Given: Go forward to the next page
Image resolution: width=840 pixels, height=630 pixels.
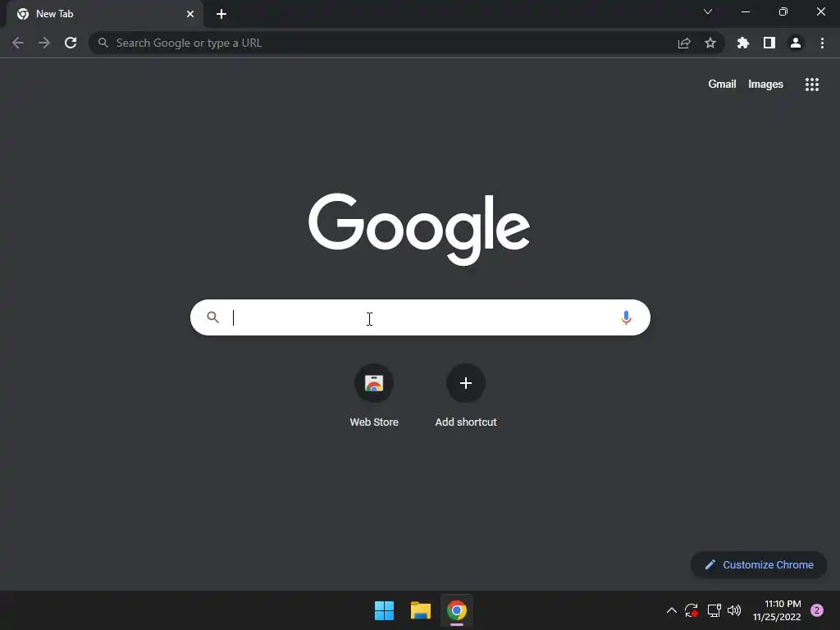Looking at the screenshot, I should 44,43.
